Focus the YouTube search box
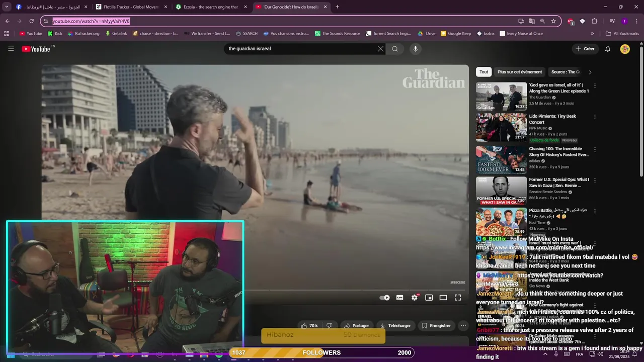 coord(299,49)
